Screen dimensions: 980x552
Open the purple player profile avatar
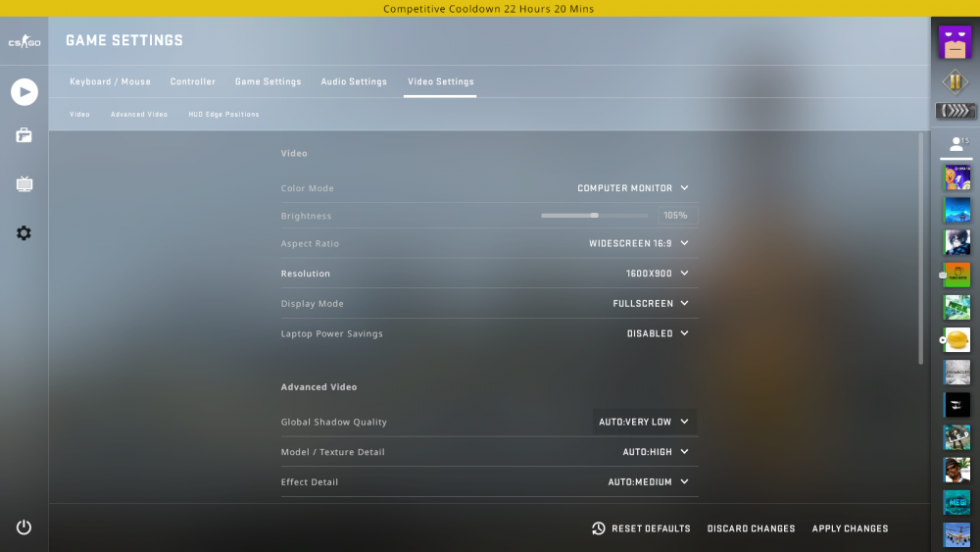coord(955,42)
